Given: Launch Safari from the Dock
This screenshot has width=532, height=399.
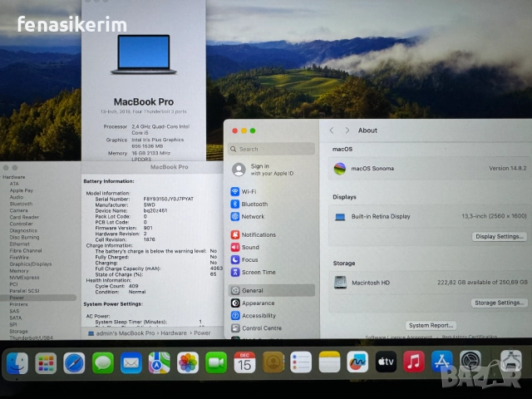Looking at the screenshot, I should pyautogui.click(x=74, y=362).
